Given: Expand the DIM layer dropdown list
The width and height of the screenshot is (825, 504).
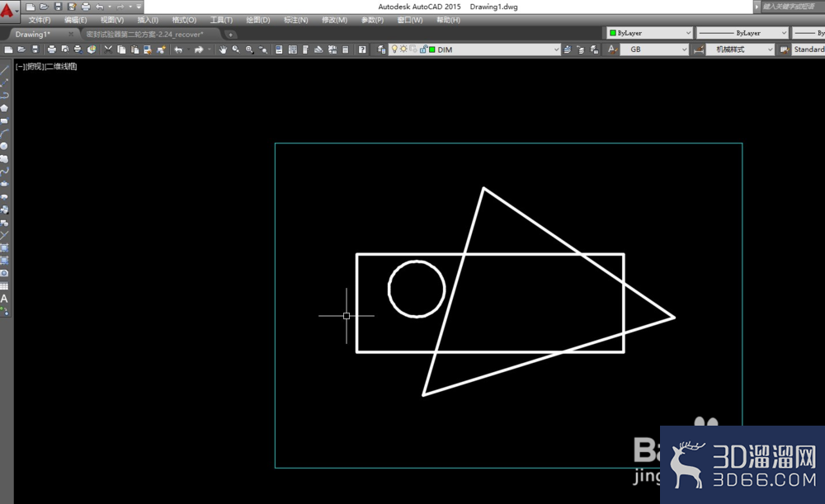Looking at the screenshot, I should click(x=556, y=49).
